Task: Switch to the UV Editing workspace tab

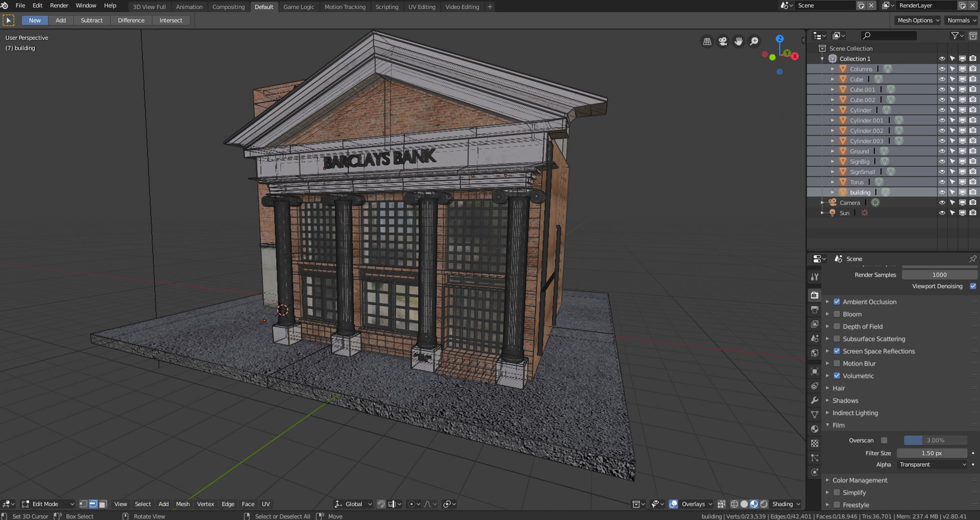Action: click(x=422, y=7)
